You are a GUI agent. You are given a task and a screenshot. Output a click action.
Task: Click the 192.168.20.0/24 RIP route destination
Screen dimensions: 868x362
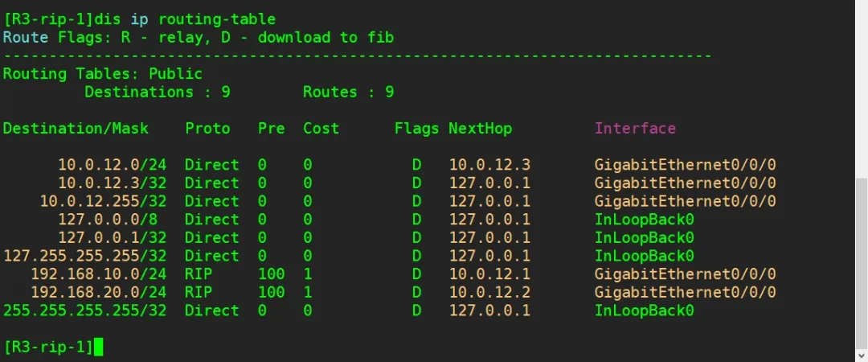point(97,293)
